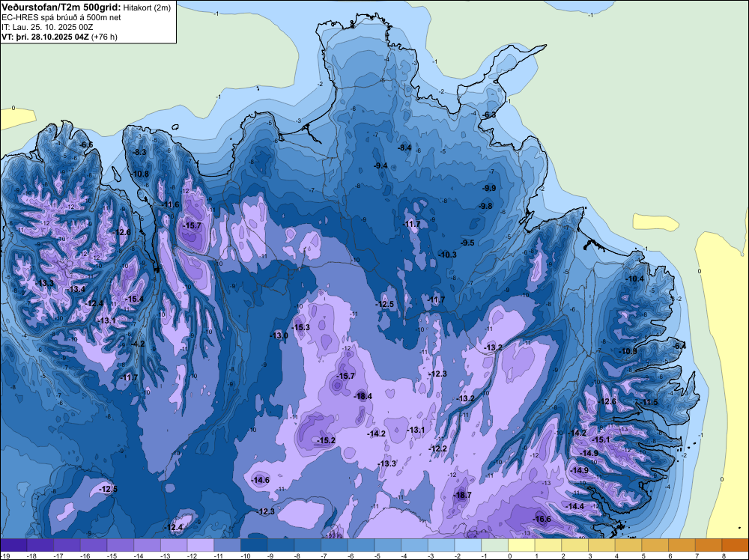Viewport: 749px width, 560px height.
Task: Select the orange legend swatch between 7 and 8
Action: pos(709,544)
